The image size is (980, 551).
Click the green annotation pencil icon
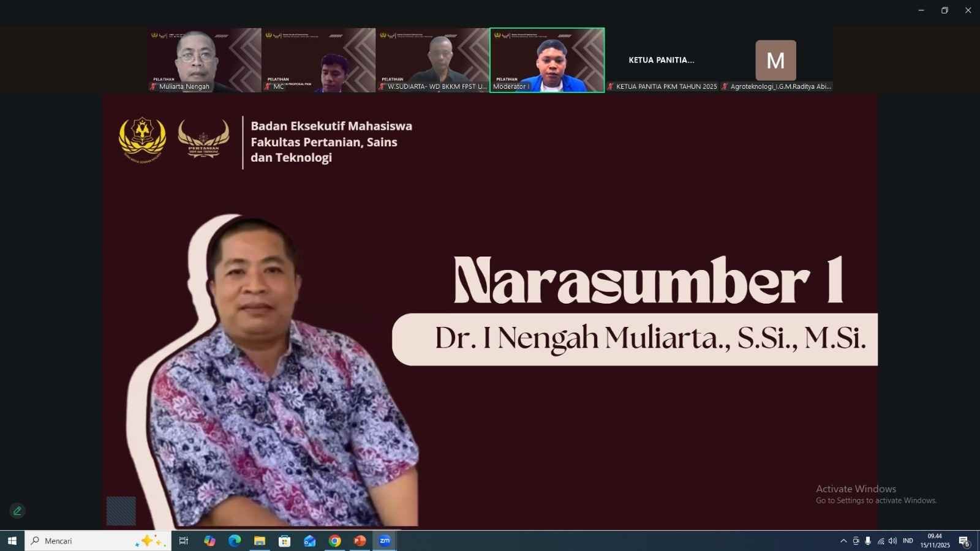(x=17, y=511)
